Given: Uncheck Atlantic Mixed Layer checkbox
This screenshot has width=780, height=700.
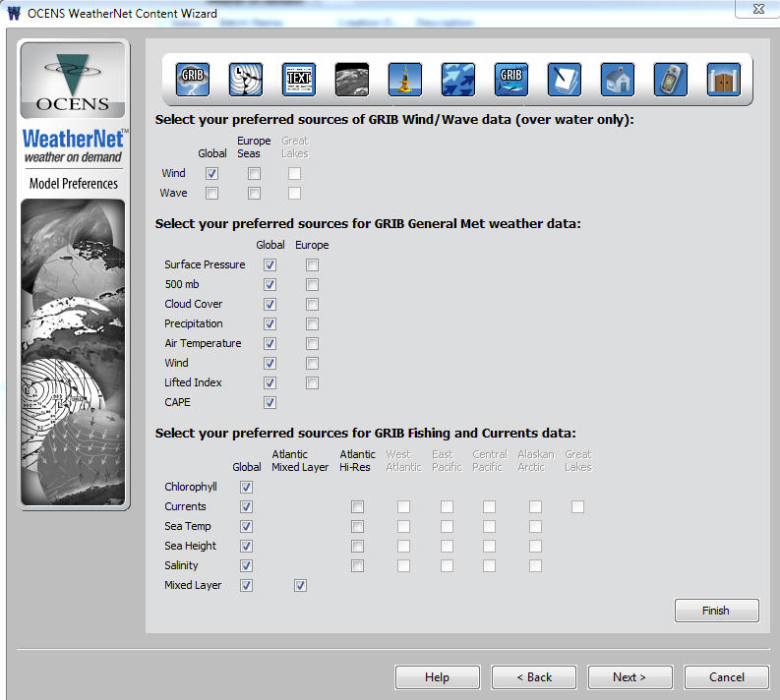Looking at the screenshot, I should click(300, 586).
